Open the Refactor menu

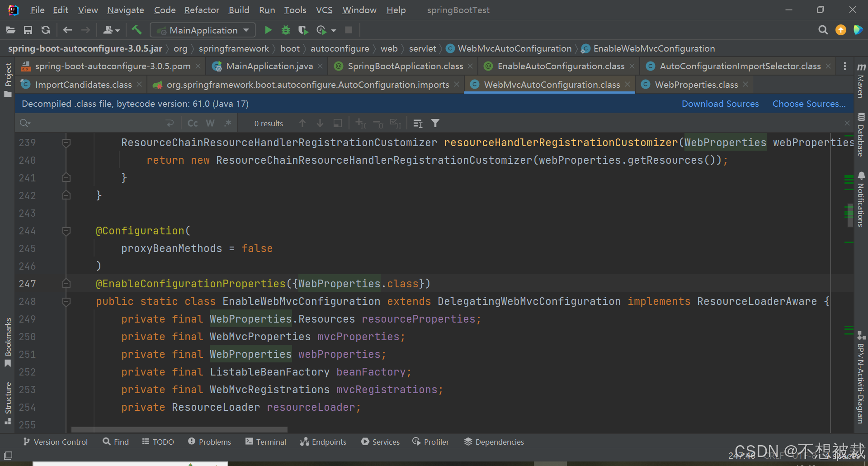point(202,10)
